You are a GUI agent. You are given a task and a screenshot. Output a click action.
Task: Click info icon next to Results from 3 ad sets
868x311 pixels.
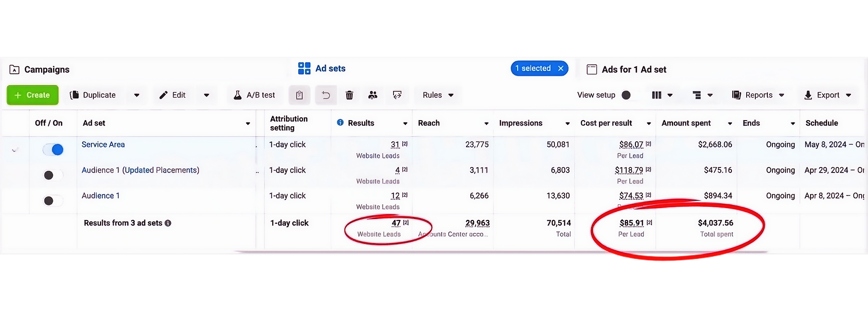(168, 223)
